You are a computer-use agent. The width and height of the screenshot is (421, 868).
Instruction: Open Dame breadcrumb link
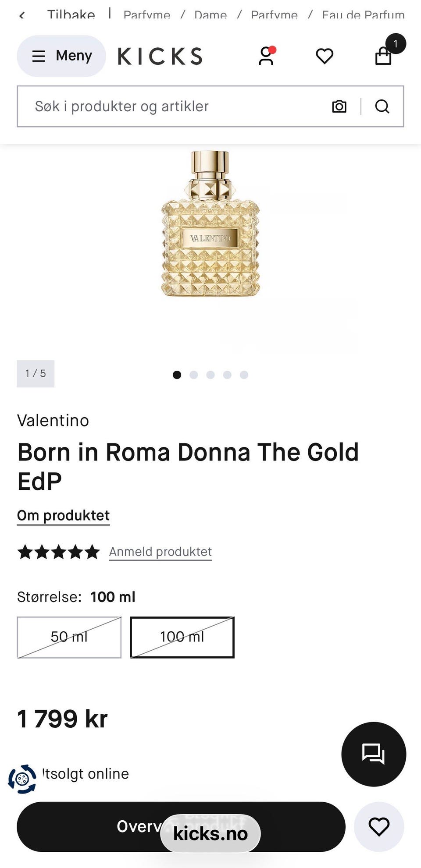pyautogui.click(x=210, y=15)
